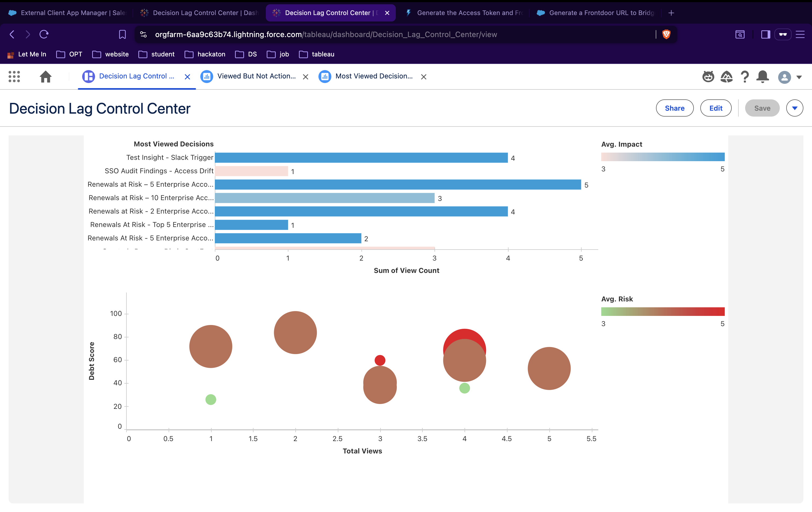Open the App Launcher grid icon
Image resolution: width=812 pixels, height=512 pixels.
coord(14,77)
